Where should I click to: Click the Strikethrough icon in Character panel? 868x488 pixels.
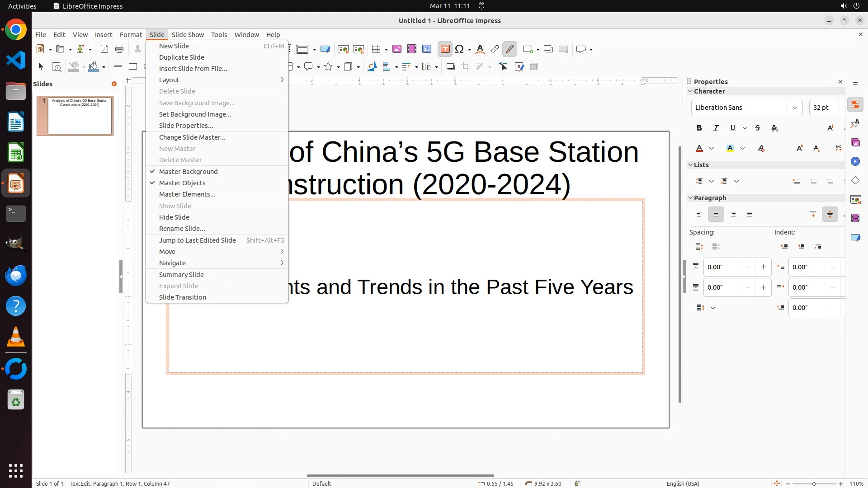(x=758, y=128)
